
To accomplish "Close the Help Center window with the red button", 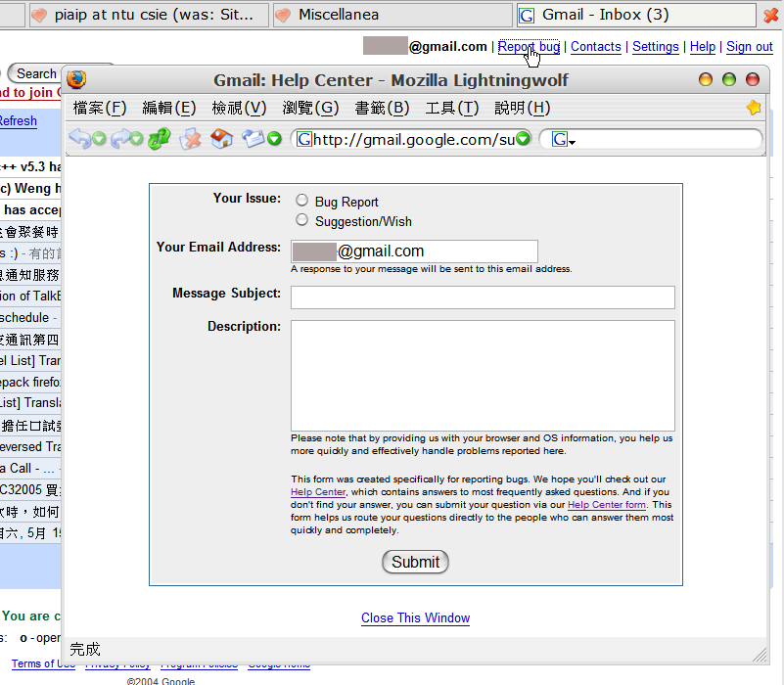I will tap(753, 79).
